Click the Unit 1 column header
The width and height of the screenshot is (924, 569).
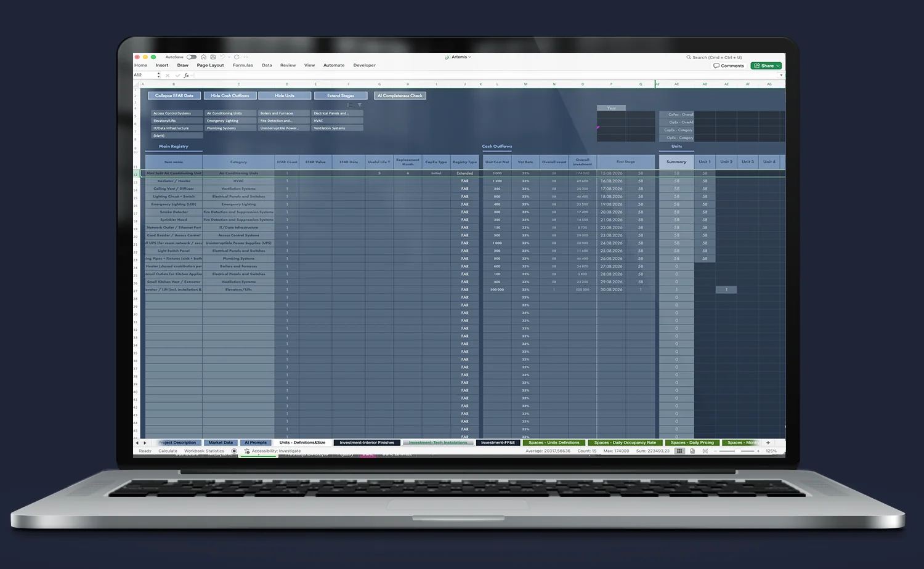click(705, 162)
